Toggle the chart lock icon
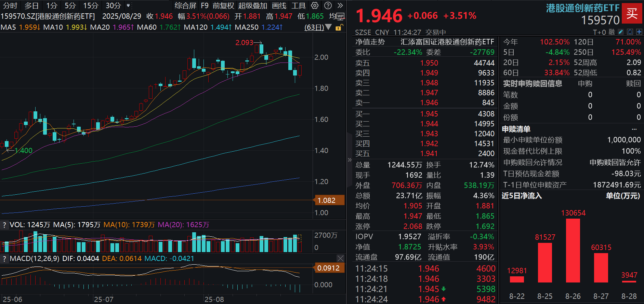The width and height of the screenshot is (644, 304). (338, 28)
